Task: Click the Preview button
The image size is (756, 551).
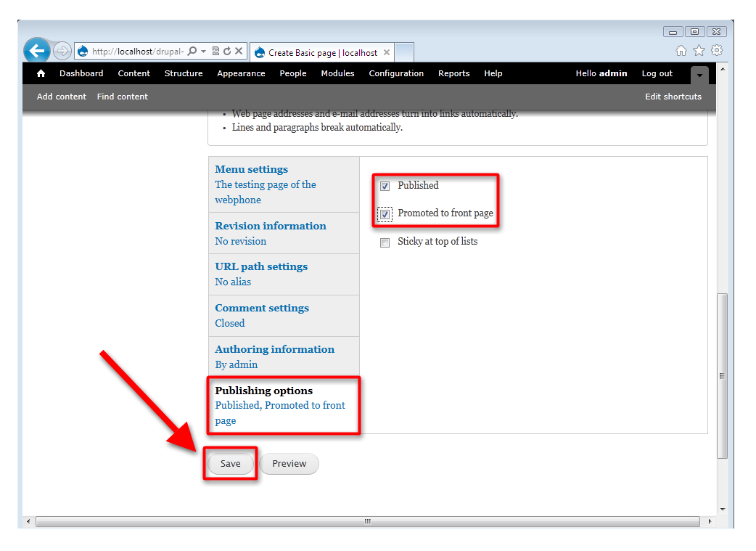Action: point(289,464)
